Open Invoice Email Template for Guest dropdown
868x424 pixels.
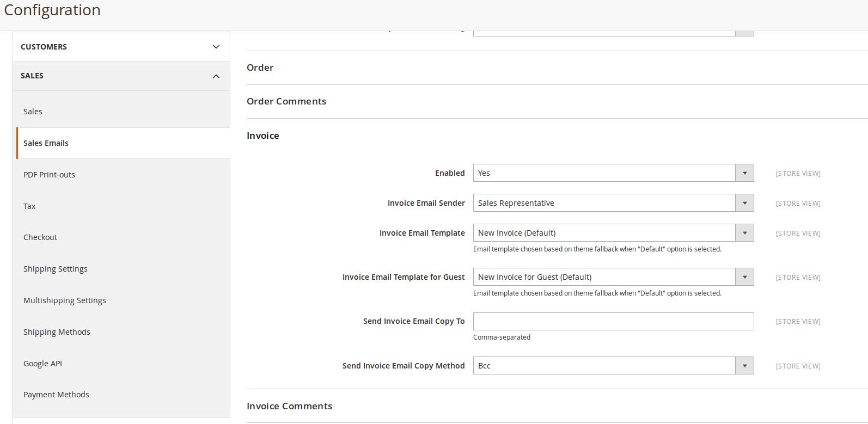[613, 277]
